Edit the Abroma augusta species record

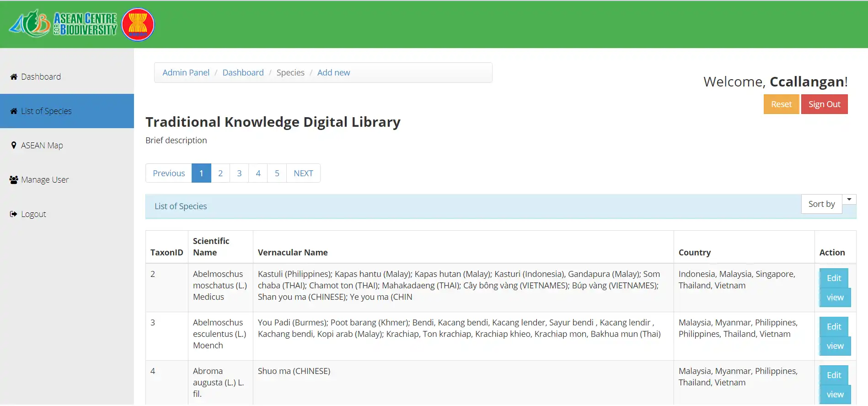[834, 375]
